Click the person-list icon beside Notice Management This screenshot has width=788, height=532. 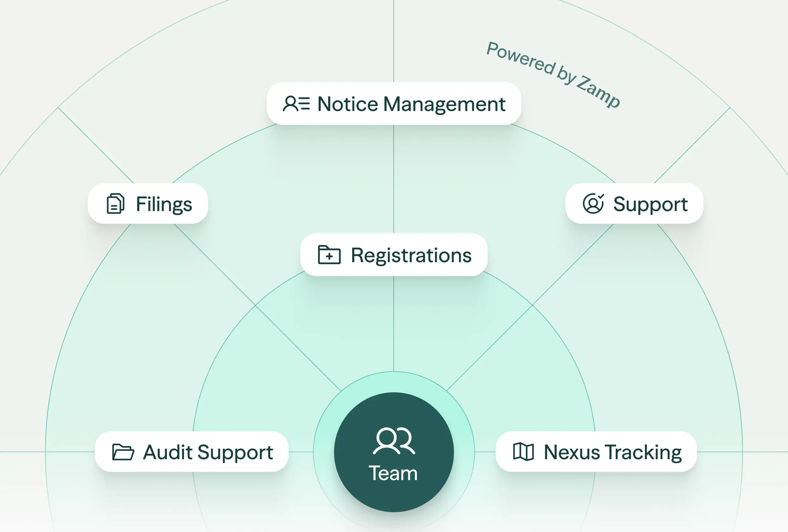coord(296,104)
